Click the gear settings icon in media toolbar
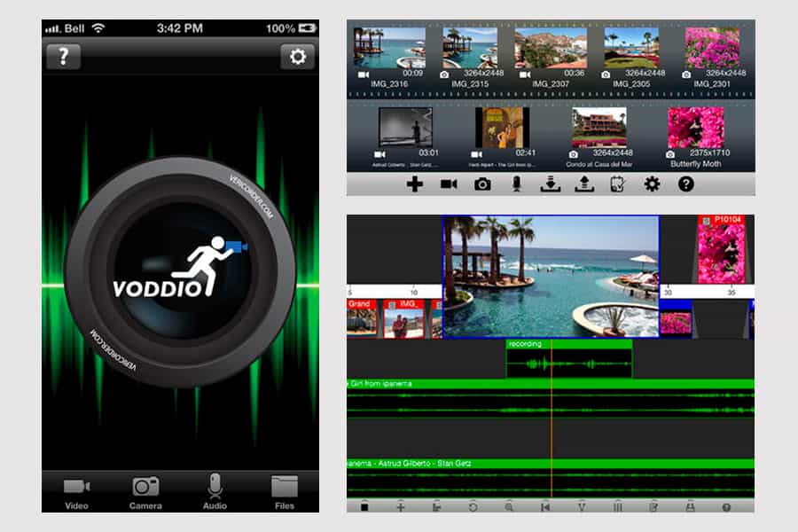Screen dimensions: 798x532 pyautogui.click(x=652, y=184)
